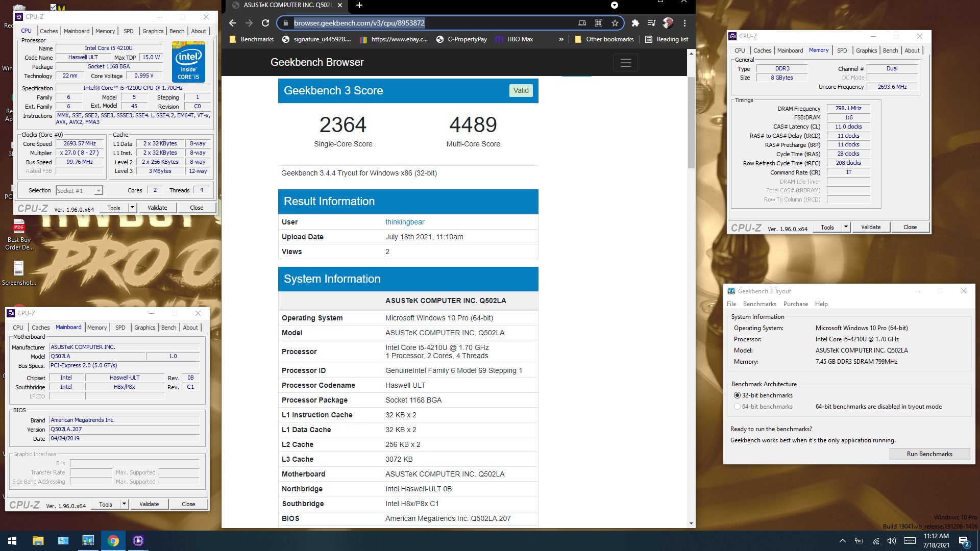Click the Chrome forward arrow
Viewport: 980px width, 551px height.
249,23
